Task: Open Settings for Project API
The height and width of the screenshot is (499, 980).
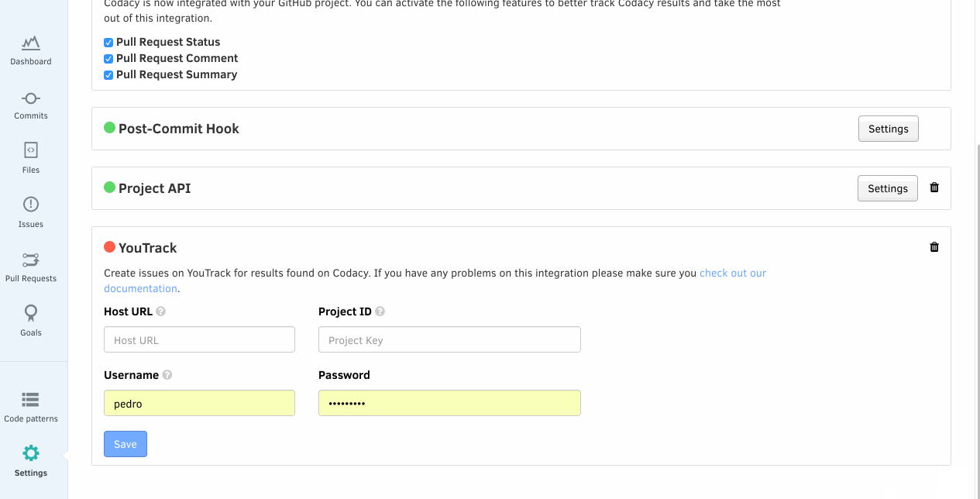Action: (x=887, y=188)
